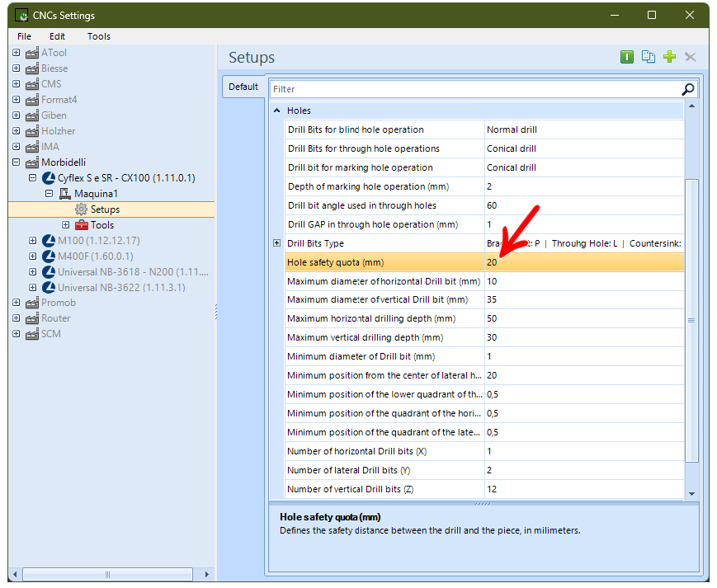
Task: Click the Universal NB-3618 plugin icon
Action: [49, 272]
